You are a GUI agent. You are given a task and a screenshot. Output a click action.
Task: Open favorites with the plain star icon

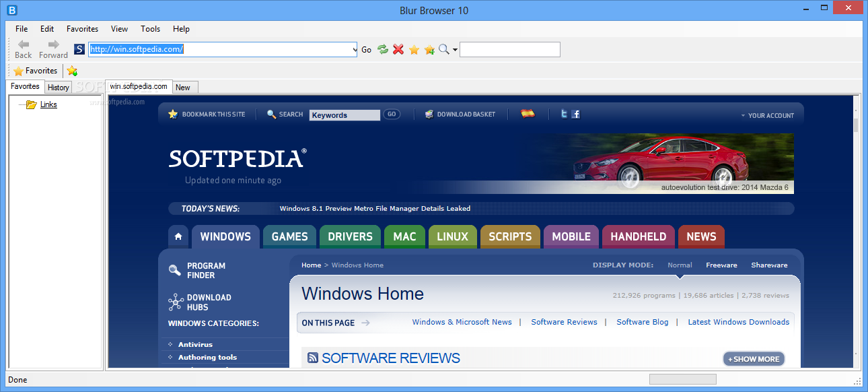(x=414, y=49)
